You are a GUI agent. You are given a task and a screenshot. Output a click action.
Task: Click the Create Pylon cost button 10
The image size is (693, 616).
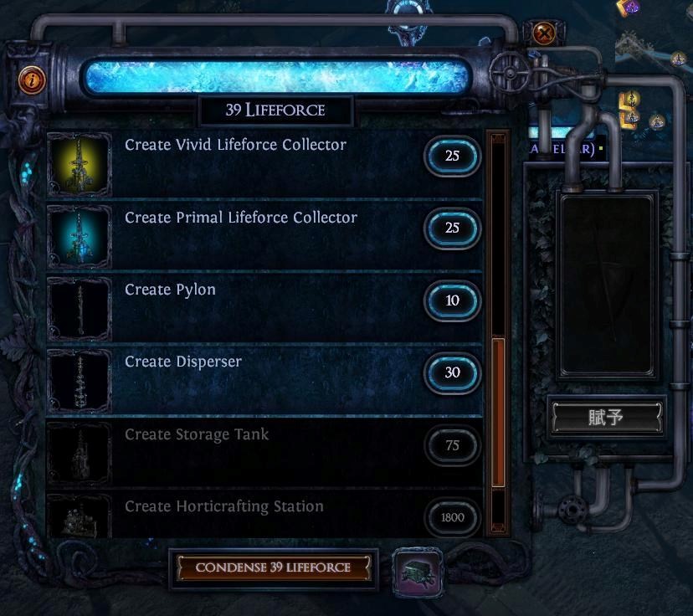tap(452, 300)
